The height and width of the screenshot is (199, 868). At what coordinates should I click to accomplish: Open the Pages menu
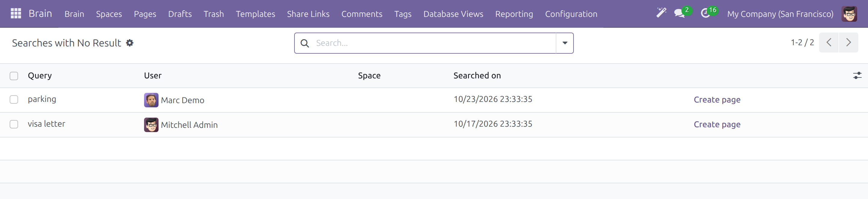tap(145, 14)
